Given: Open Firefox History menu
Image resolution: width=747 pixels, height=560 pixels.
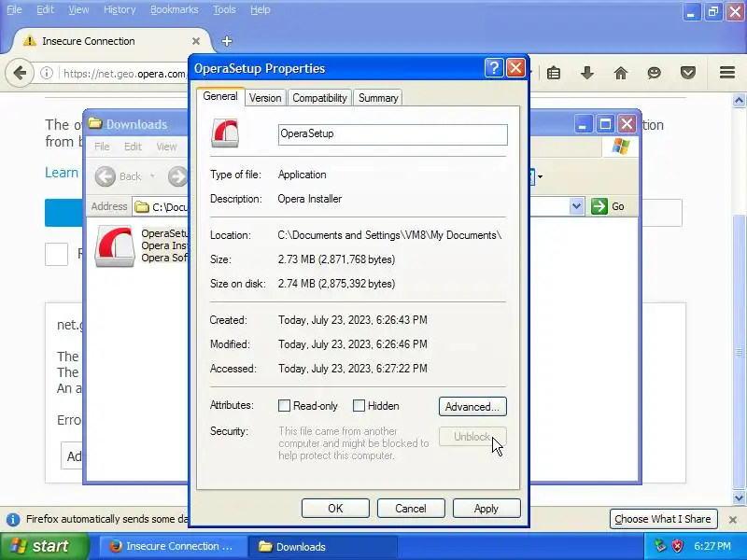Looking at the screenshot, I should (x=120, y=9).
